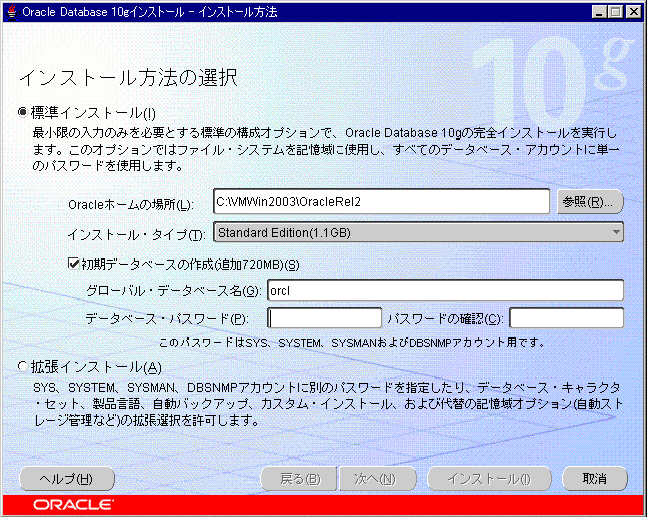Click the Oracleホームの場所(L) label
The image size is (647, 517).
[131, 204]
